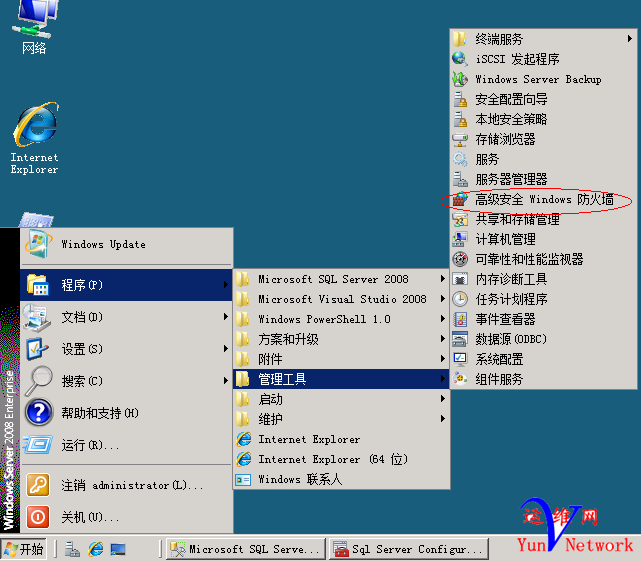This screenshot has width=641, height=562.
Task: Expand the 维护 submenu arrow
Action: pos(443,419)
